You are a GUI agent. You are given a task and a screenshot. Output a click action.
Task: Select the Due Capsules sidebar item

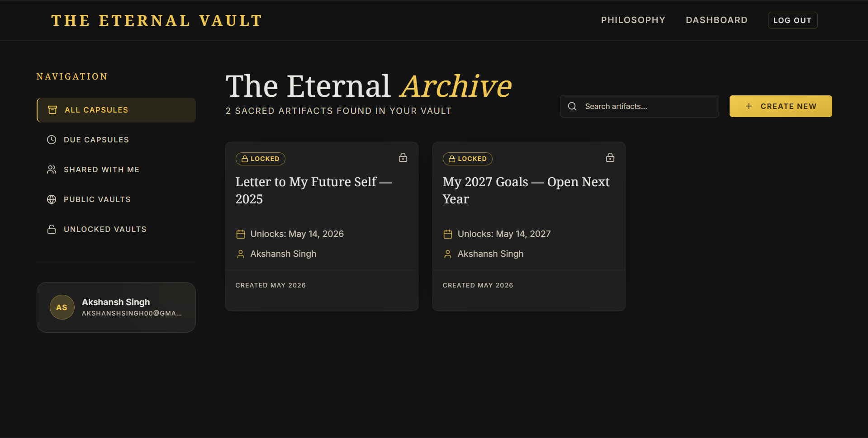pyautogui.click(x=116, y=140)
